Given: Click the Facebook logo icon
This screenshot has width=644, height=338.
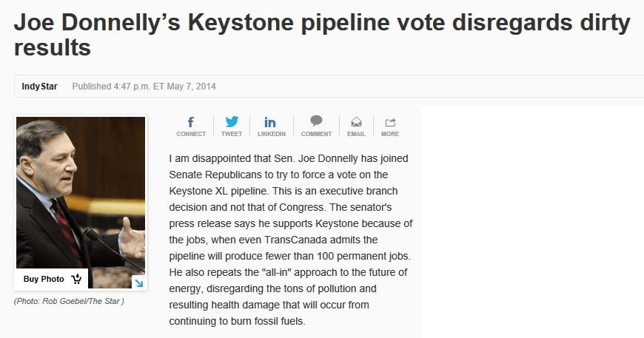Looking at the screenshot, I should pos(191,122).
